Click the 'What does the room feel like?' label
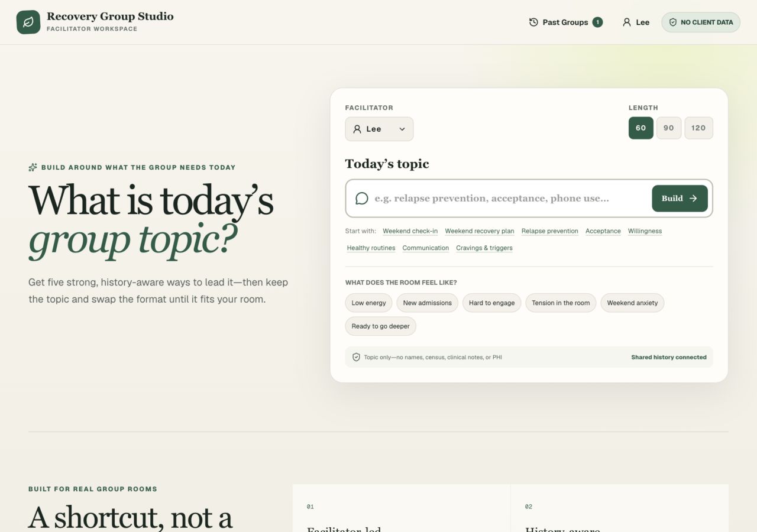This screenshot has width=757, height=532. click(x=401, y=283)
